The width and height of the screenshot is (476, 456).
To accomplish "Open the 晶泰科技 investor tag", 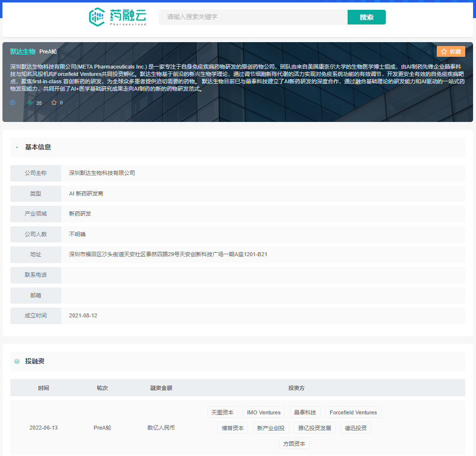I will [x=305, y=412].
